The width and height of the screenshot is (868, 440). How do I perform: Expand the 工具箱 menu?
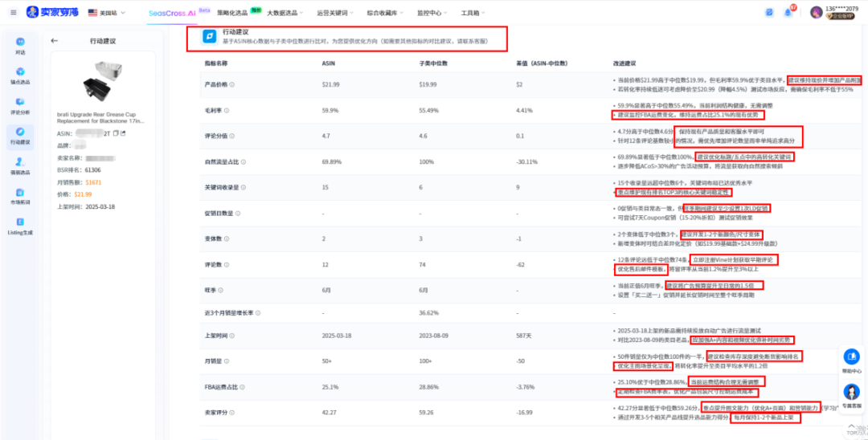tap(473, 13)
